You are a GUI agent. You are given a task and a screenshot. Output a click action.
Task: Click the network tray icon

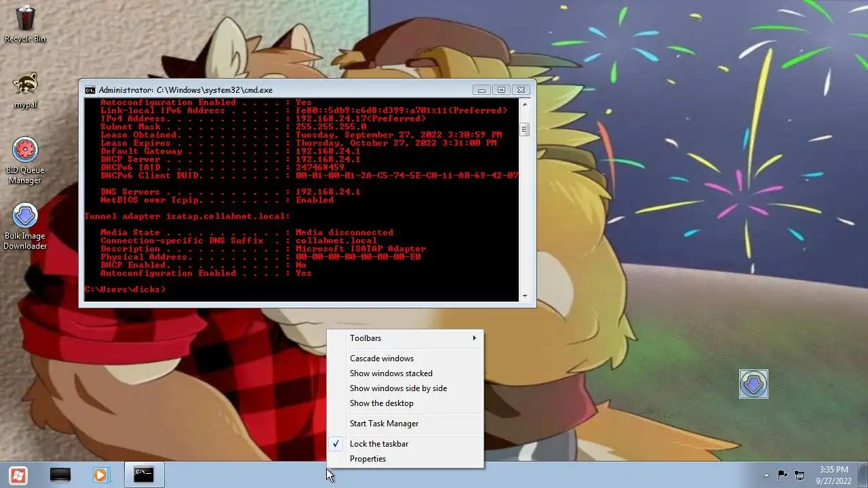coord(800,475)
